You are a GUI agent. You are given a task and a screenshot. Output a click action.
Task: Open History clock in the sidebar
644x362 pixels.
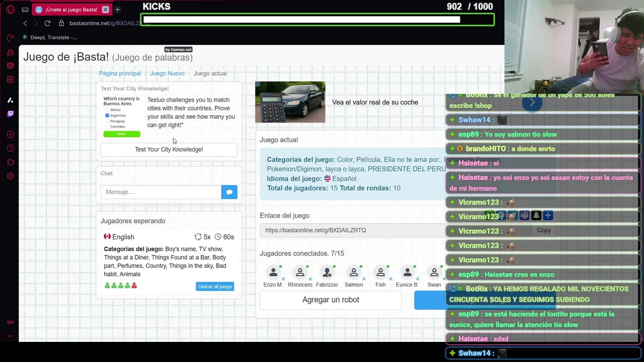click(10, 148)
